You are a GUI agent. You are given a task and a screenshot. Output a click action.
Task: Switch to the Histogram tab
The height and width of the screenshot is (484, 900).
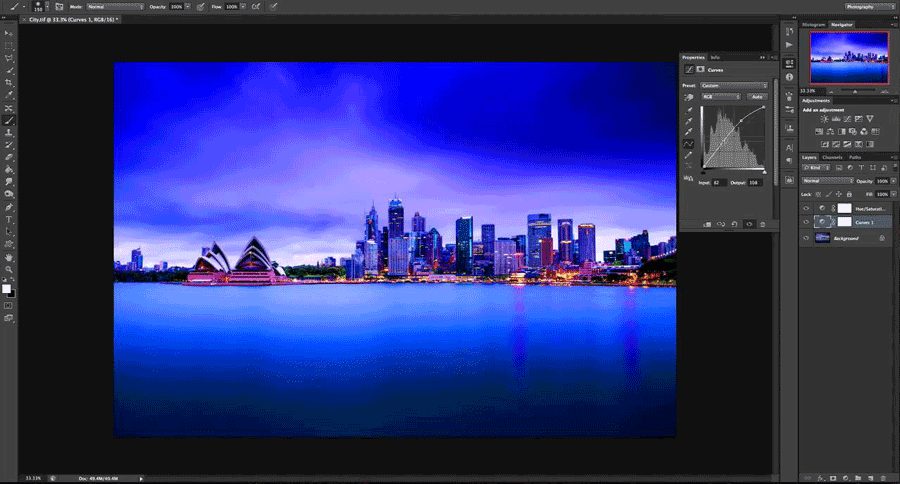(813, 23)
